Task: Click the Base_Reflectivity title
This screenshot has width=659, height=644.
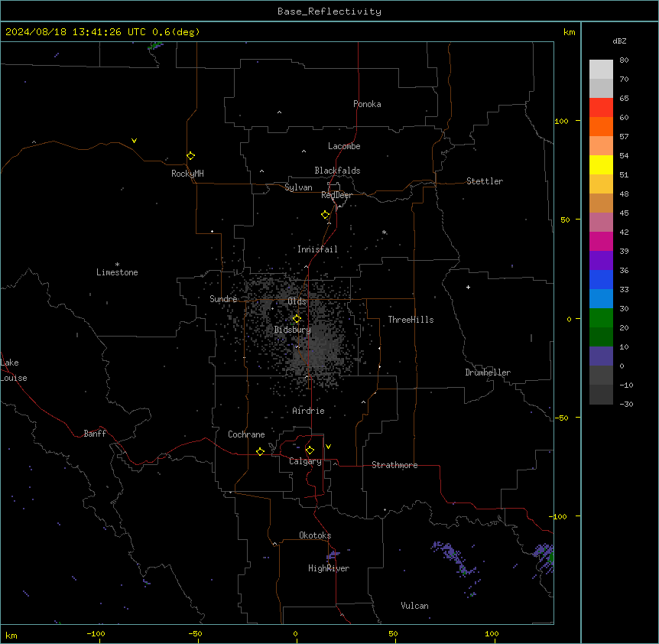Action: 329,11
